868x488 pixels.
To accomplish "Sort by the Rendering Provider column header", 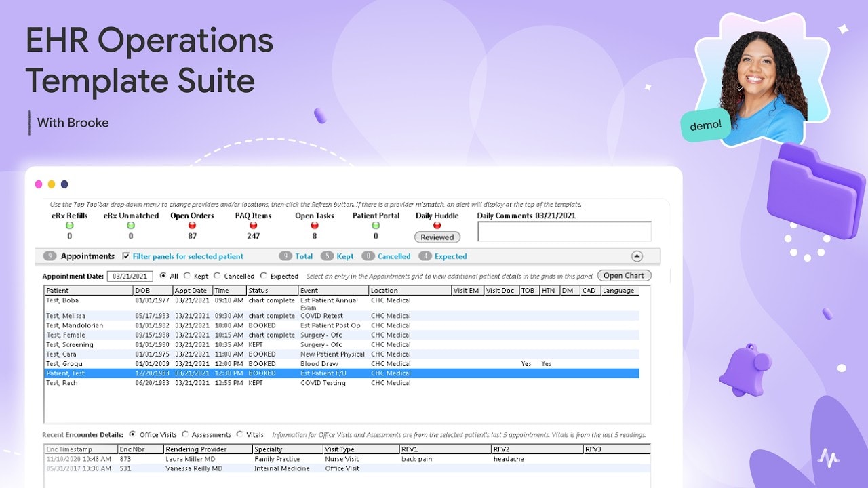I will [208, 449].
